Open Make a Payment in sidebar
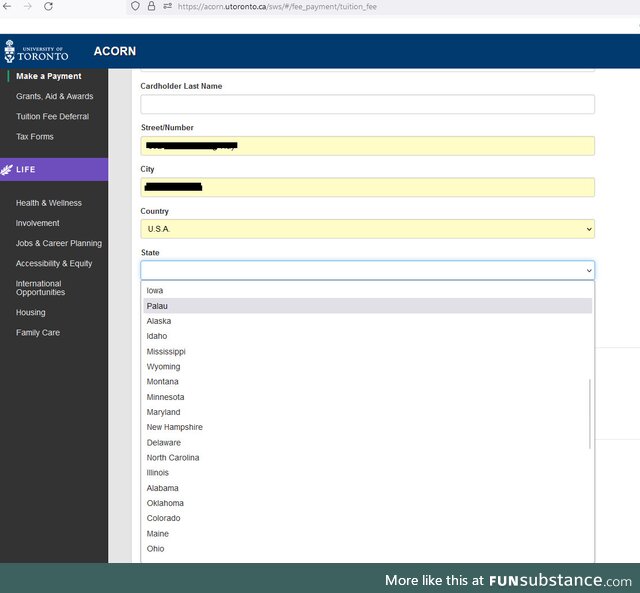The height and width of the screenshot is (593, 640). pyautogui.click(x=49, y=76)
